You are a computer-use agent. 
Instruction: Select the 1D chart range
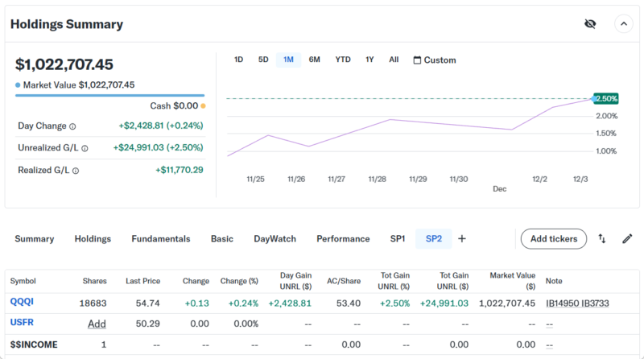tap(238, 60)
